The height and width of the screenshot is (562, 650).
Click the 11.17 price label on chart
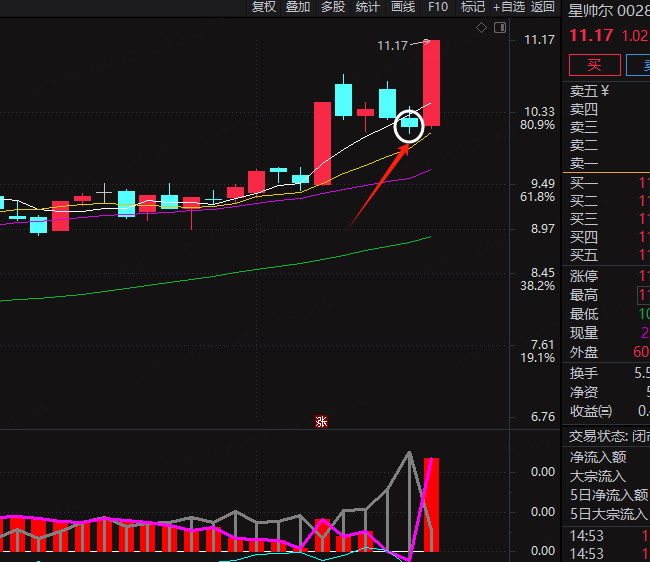[392, 45]
